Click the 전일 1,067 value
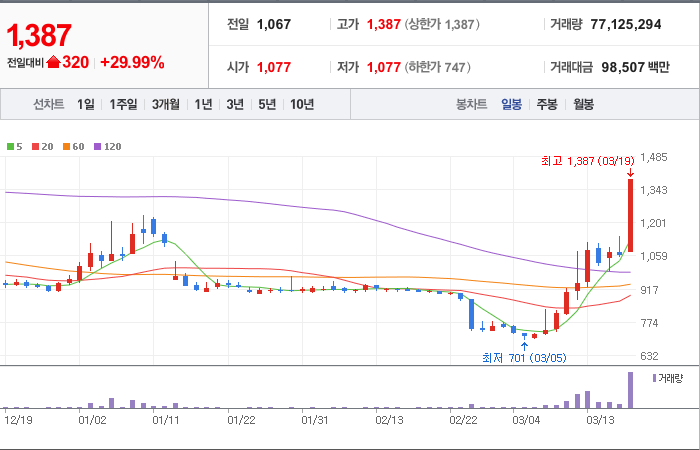 (274, 24)
